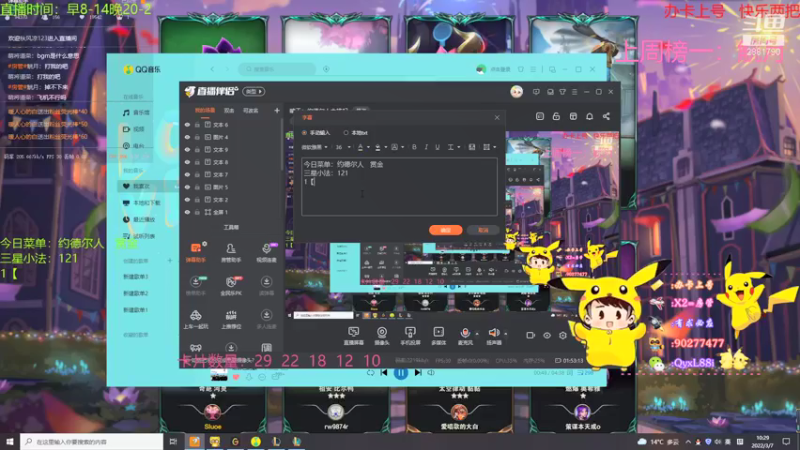Skip to next track in QQ Music
This screenshot has height=450, width=800.
418,373
